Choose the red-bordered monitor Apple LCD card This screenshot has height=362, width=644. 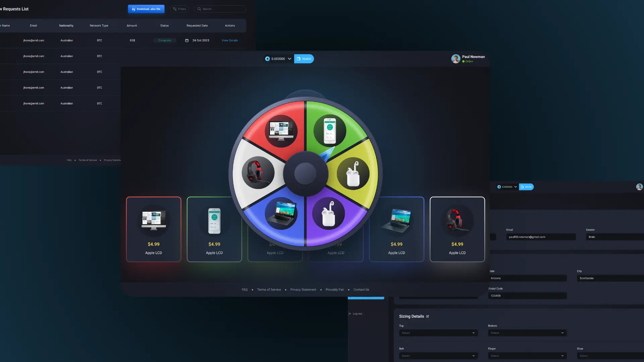154,229
